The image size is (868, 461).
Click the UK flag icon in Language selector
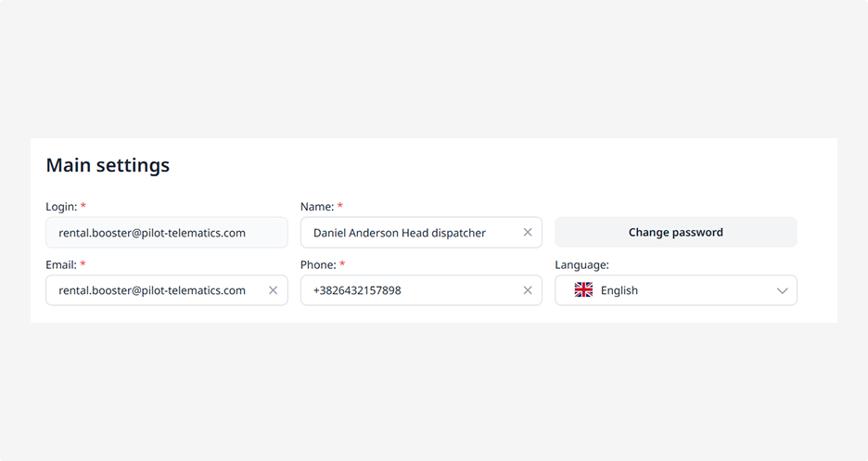tap(583, 290)
